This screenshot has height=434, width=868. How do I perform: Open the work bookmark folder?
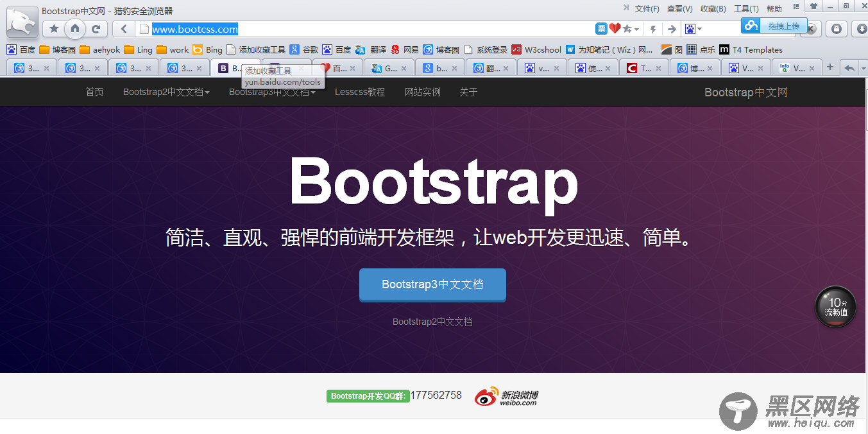click(x=173, y=49)
